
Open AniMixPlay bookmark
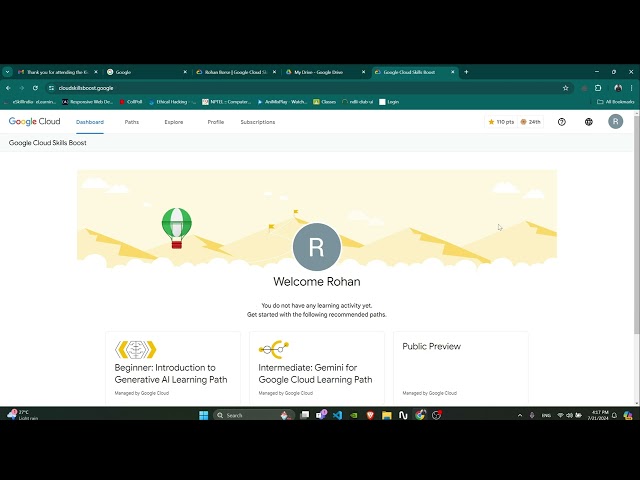(282, 102)
